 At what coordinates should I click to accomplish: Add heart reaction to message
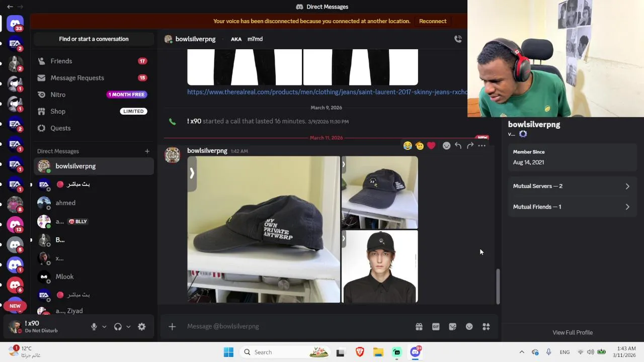point(431,145)
